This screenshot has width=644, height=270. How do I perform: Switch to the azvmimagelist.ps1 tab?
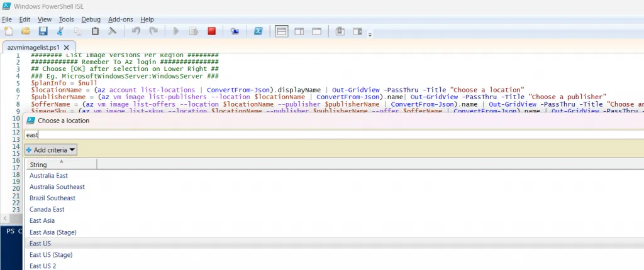point(31,46)
